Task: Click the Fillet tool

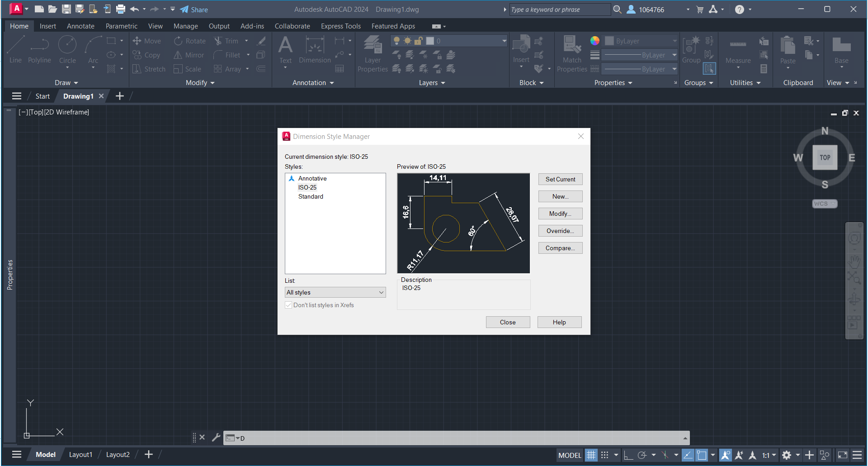Action: (x=227, y=55)
